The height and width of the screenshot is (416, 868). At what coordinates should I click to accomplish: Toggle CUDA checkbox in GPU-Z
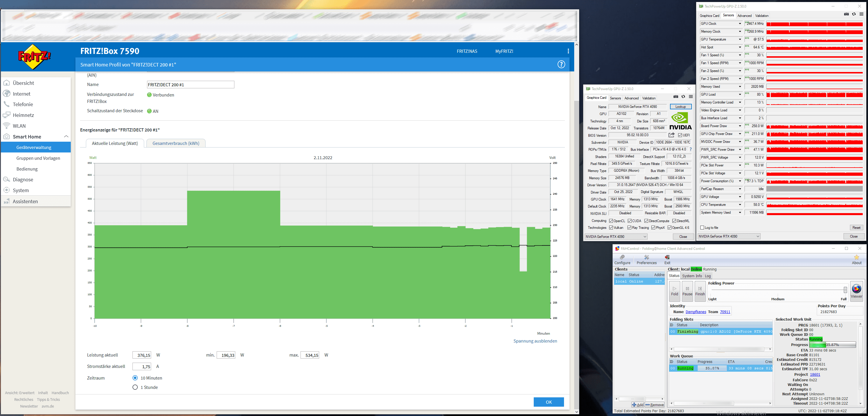point(630,221)
